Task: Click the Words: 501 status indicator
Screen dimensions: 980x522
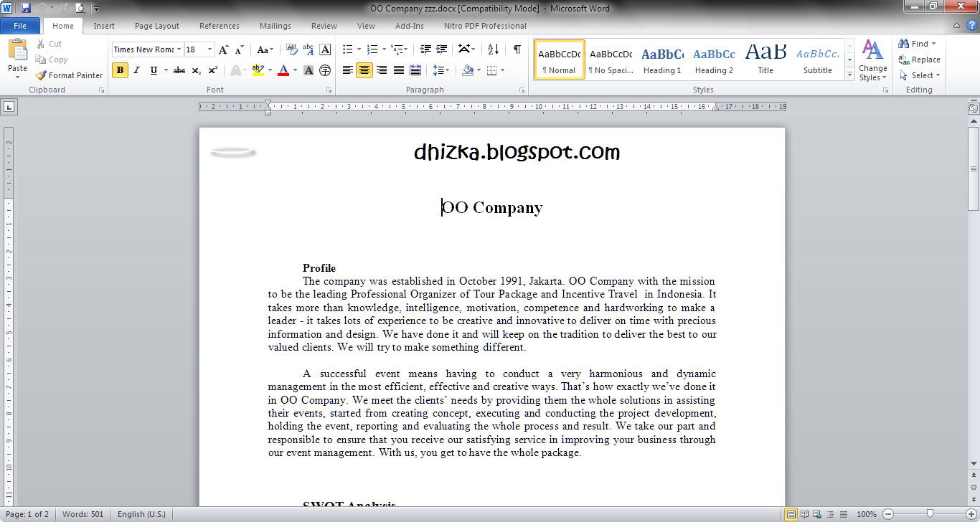Action: coord(83,514)
